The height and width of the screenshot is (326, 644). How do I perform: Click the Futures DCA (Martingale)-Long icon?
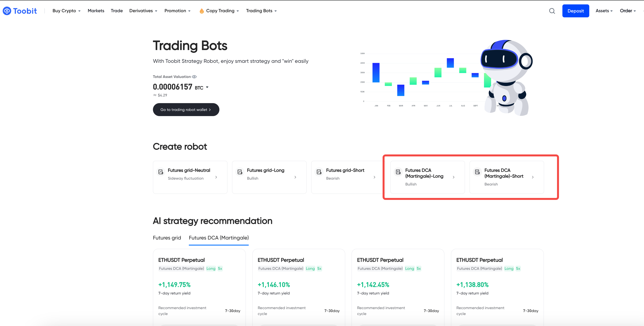[398, 172]
